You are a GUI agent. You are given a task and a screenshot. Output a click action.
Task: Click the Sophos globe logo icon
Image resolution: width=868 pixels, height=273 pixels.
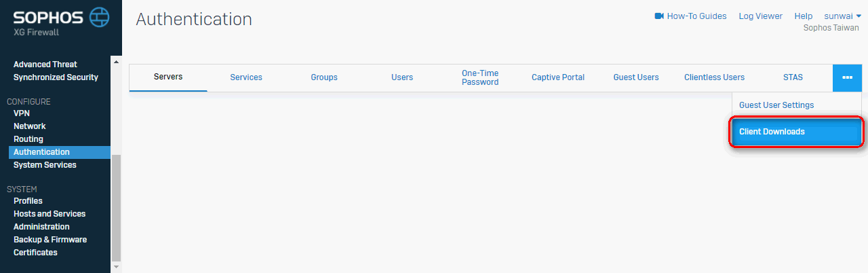(100, 17)
